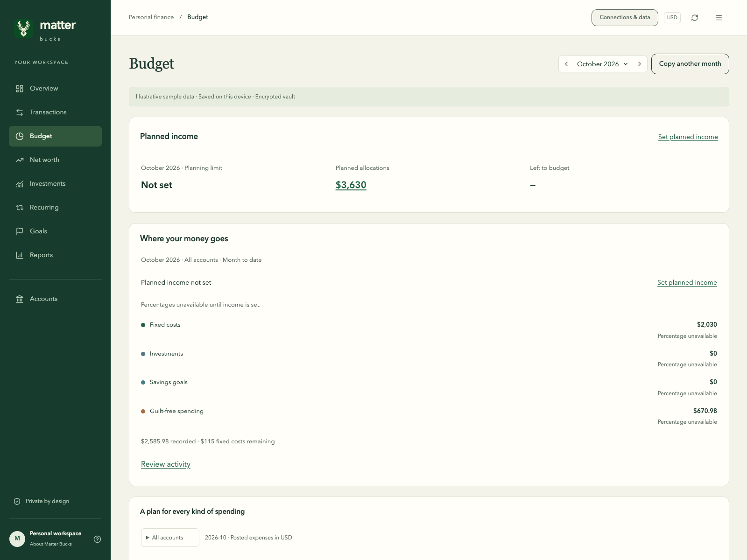
Task: Click the Goals flag icon
Action: [x=20, y=231]
